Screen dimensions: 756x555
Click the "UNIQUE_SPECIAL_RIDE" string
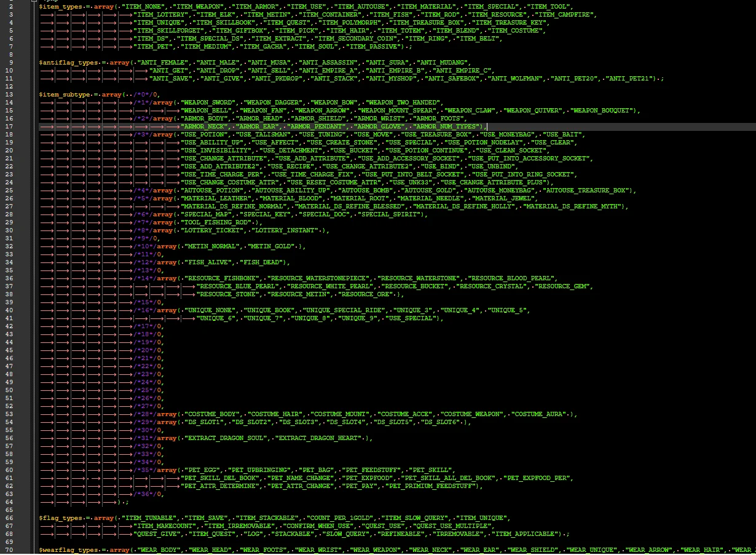pyautogui.click(x=343, y=310)
